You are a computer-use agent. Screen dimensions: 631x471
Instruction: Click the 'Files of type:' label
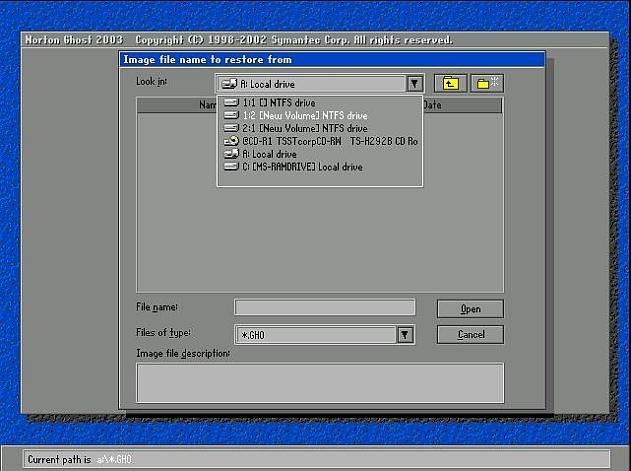coord(163,333)
